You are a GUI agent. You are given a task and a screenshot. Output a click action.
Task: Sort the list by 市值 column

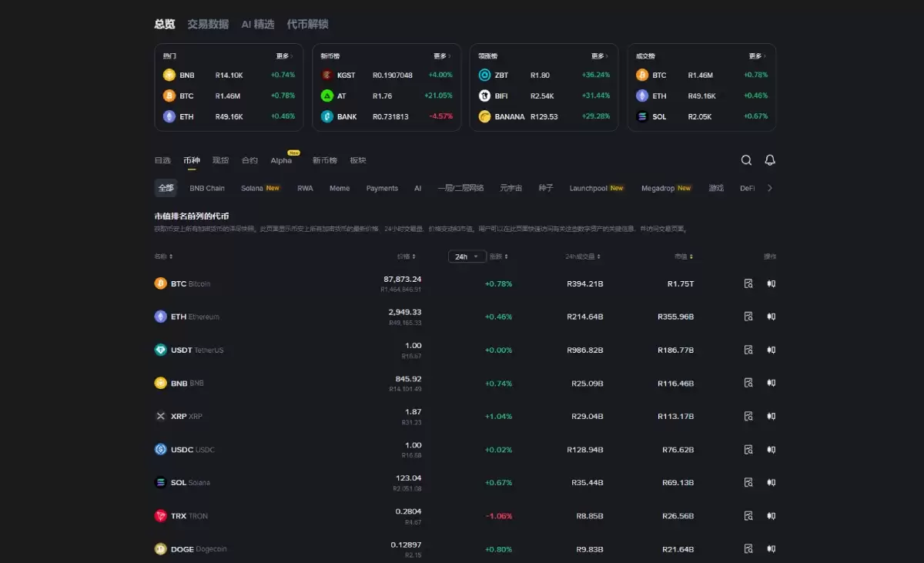pos(683,256)
